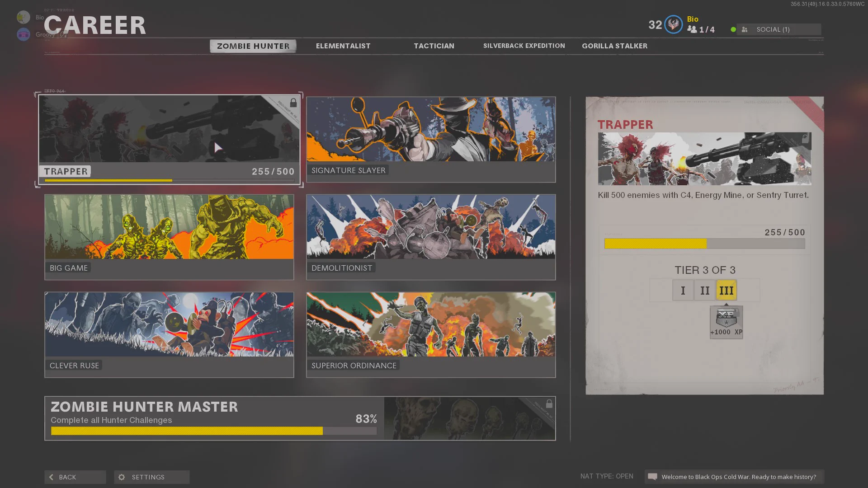
Task: Click the Settings gear icon
Action: click(122, 477)
